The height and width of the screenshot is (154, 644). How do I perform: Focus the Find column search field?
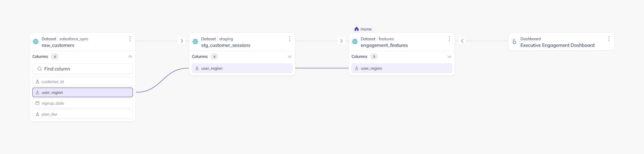(x=83, y=69)
